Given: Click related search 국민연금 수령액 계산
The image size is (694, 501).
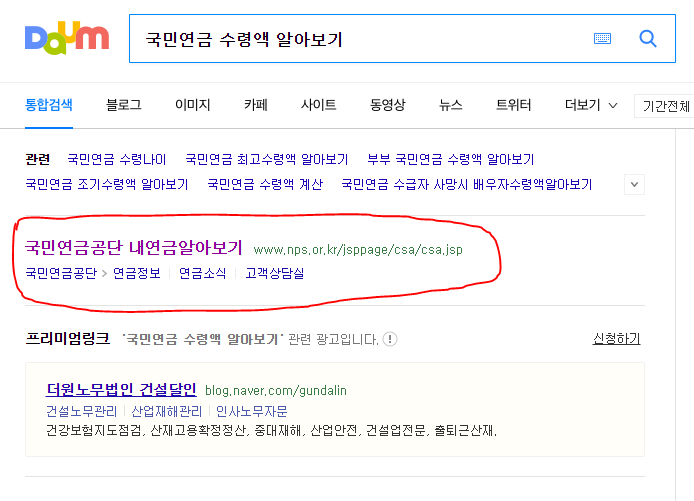Looking at the screenshot, I should pos(265,184).
